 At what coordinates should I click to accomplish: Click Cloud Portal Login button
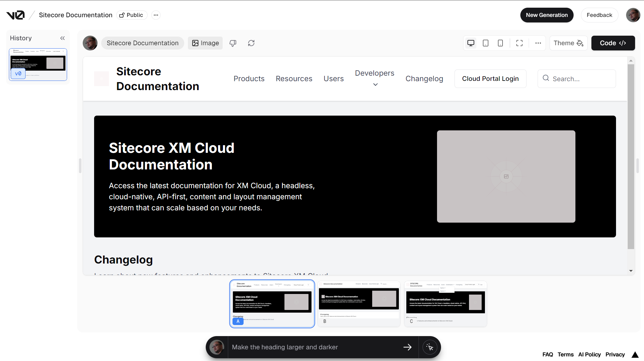coord(490,79)
